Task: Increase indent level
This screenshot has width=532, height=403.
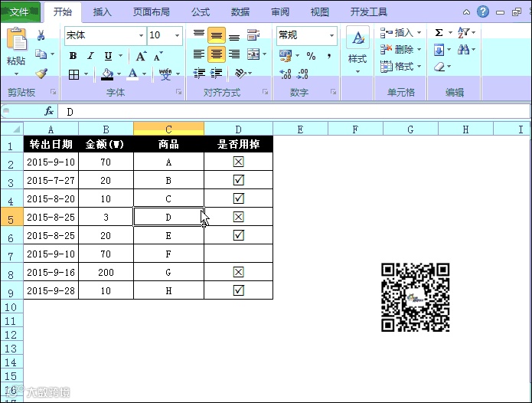Action: [x=216, y=73]
